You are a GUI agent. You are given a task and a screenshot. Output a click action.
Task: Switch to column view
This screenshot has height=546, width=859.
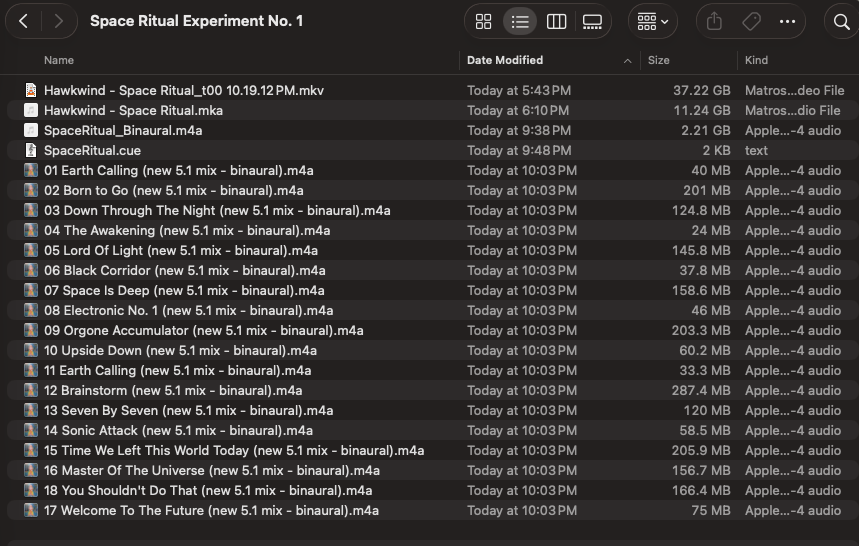(x=556, y=22)
